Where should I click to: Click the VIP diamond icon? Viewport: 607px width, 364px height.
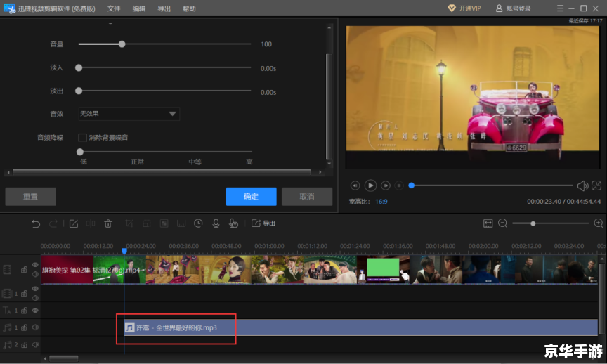tap(451, 8)
